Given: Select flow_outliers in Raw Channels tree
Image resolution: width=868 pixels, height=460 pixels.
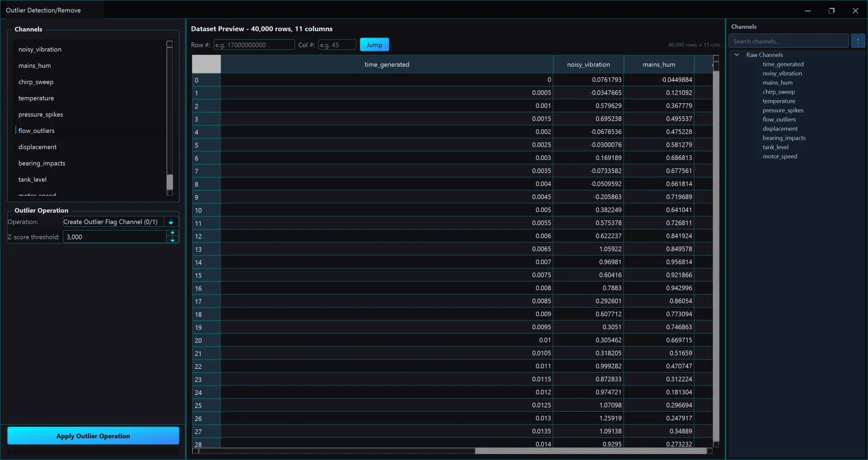Looking at the screenshot, I should point(779,119).
